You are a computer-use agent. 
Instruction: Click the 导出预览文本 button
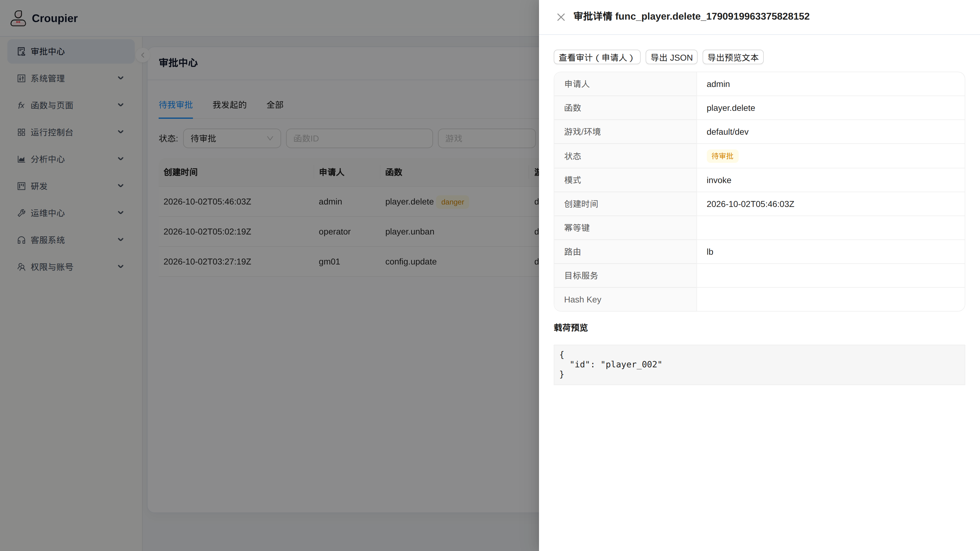tap(733, 58)
